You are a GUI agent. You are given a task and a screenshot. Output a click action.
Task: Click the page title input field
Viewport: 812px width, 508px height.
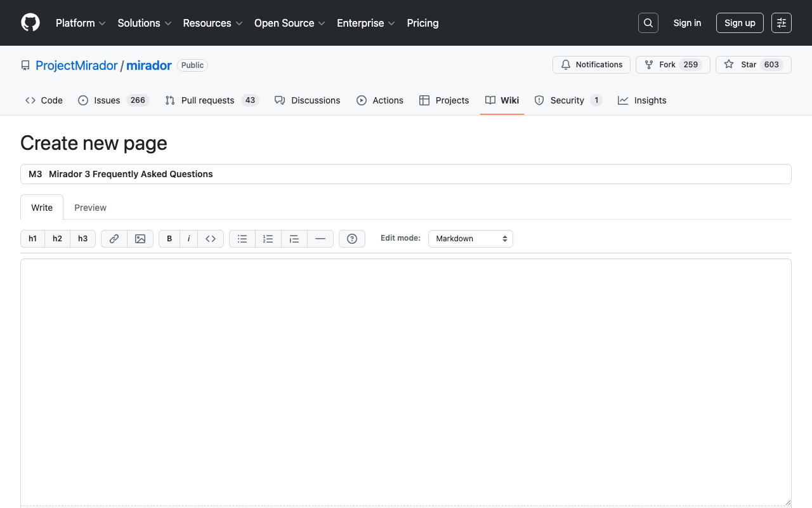point(406,173)
